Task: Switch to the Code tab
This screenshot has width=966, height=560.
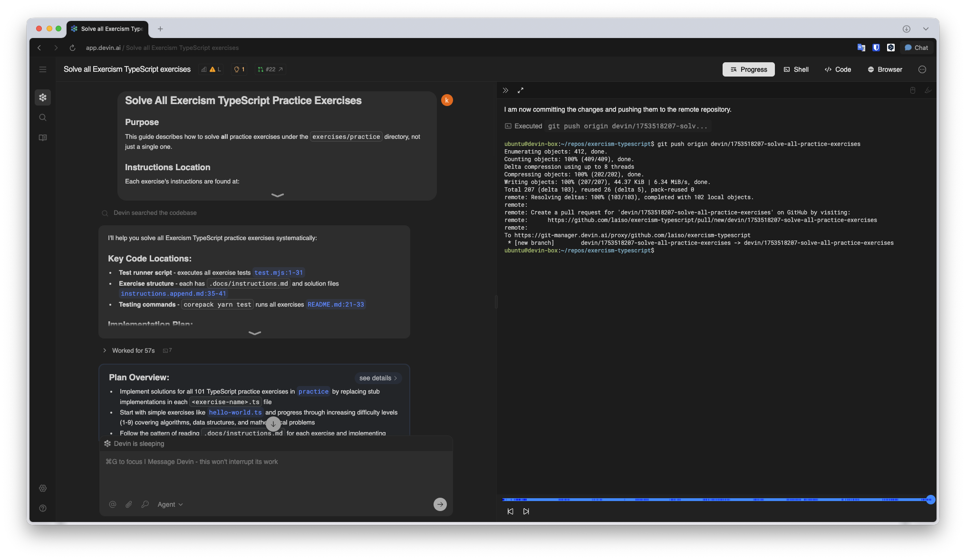Action: pyautogui.click(x=838, y=69)
